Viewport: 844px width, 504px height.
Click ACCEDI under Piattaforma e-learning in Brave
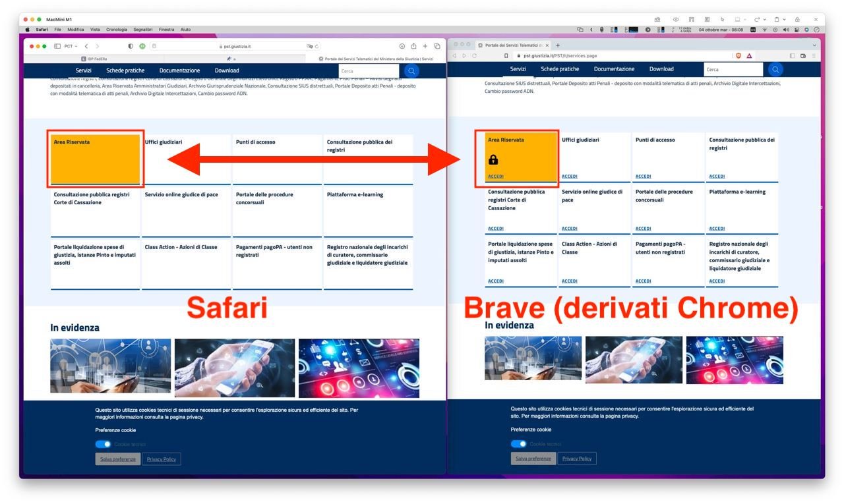pyautogui.click(x=717, y=229)
